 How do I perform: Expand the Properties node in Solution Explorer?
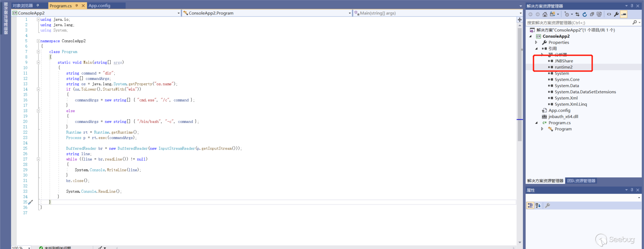536,42
